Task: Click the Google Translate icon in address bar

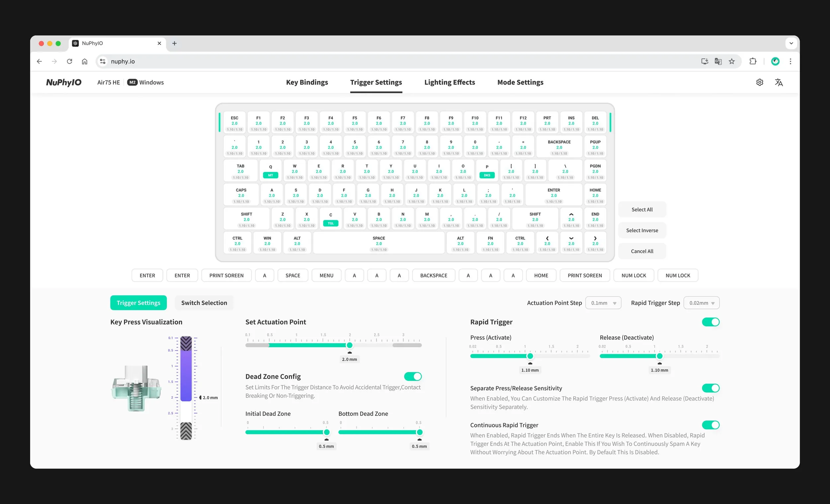Action: point(718,61)
